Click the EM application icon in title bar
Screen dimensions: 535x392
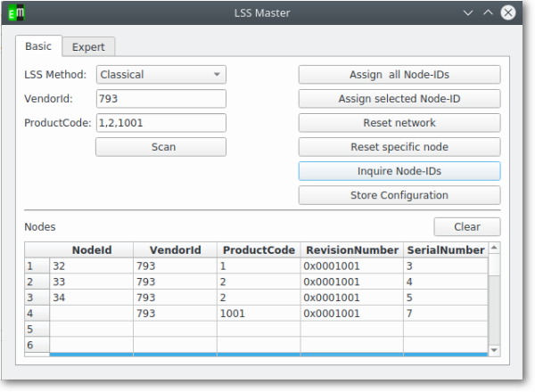(16, 12)
